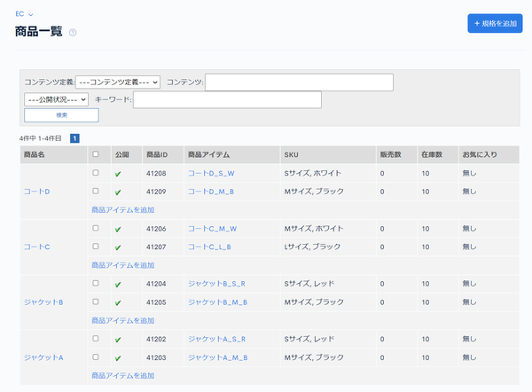Click the green published checkmark for 41203
Image resolution: width=532 pixels, height=392 pixels.
(118, 358)
